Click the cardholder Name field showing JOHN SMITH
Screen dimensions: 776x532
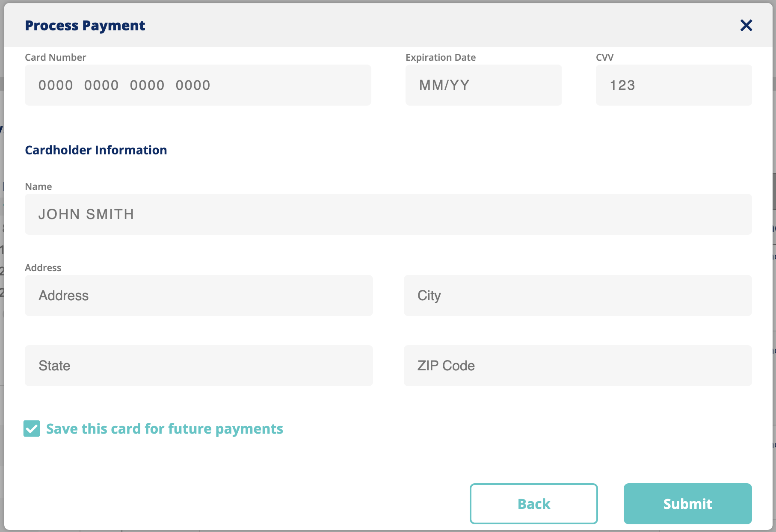coord(388,214)
